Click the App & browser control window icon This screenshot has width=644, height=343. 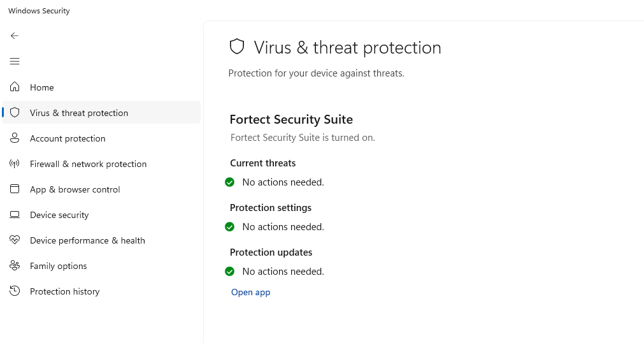(x=15, y=189)
